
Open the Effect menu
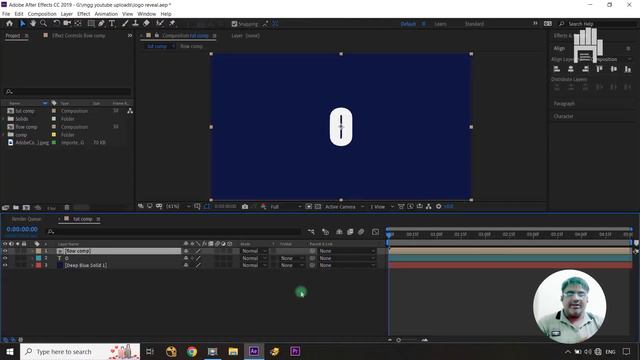(84, 14)
